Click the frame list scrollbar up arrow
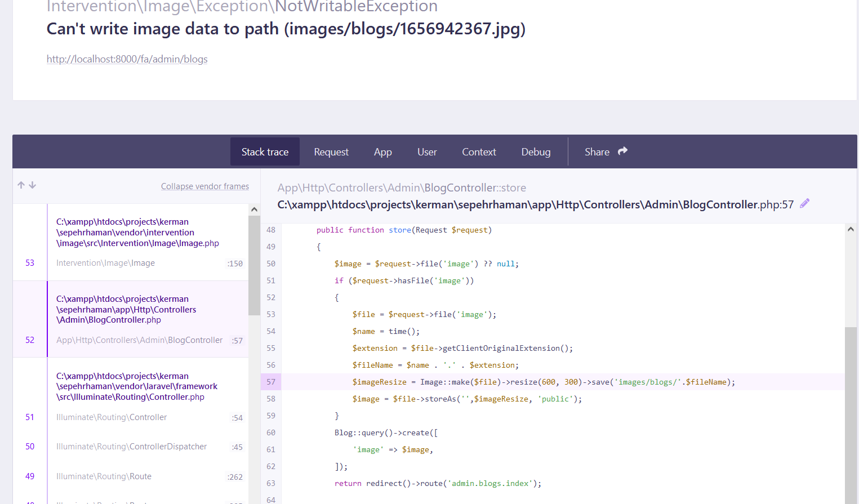The height and width of the screenshot is (504, 859). pos(254,209)
